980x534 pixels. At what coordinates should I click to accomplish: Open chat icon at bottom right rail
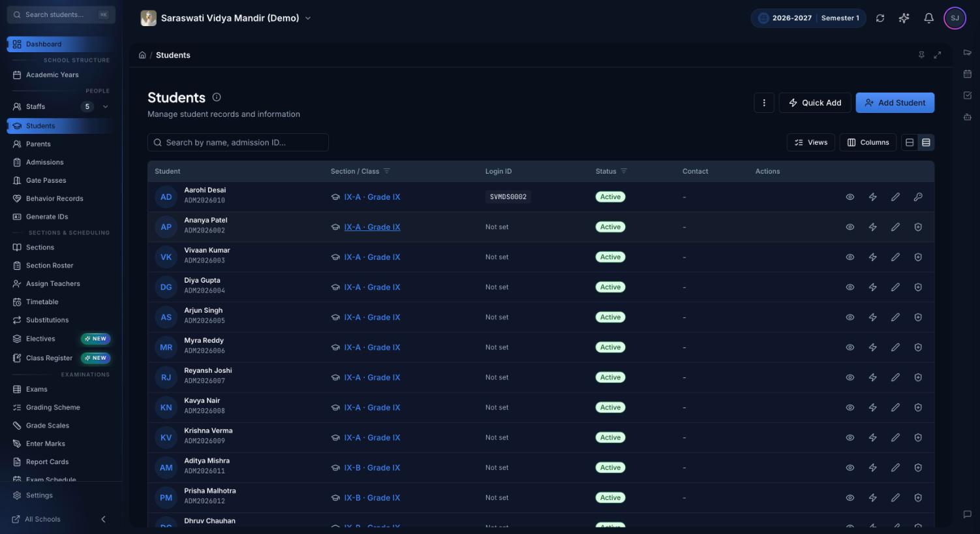pos(968,514)
